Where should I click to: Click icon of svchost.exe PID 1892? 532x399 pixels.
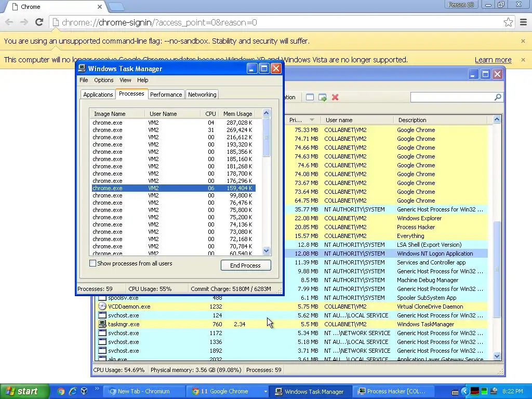(x=102, y=351)
